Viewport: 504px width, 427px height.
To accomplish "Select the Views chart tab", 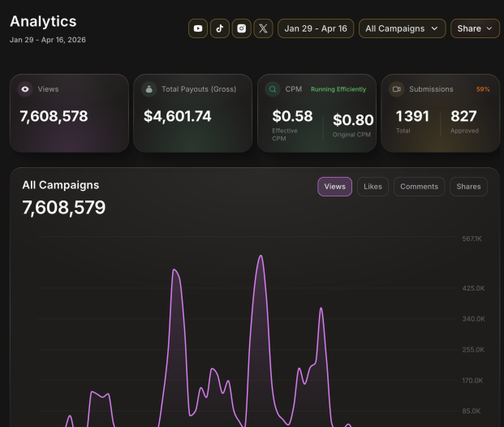I will pyautogui.click(x=334, y=187).
